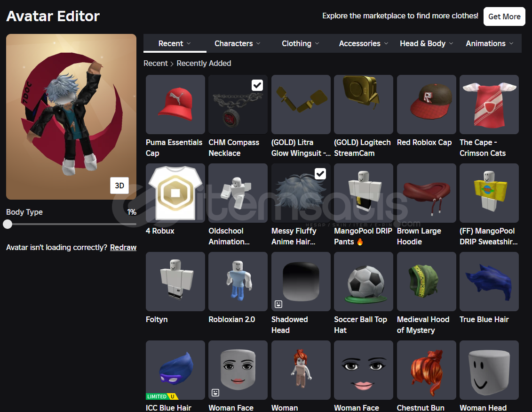Click the Chestnut Bun label
532x412 pixels.
[x=421, y=408]
